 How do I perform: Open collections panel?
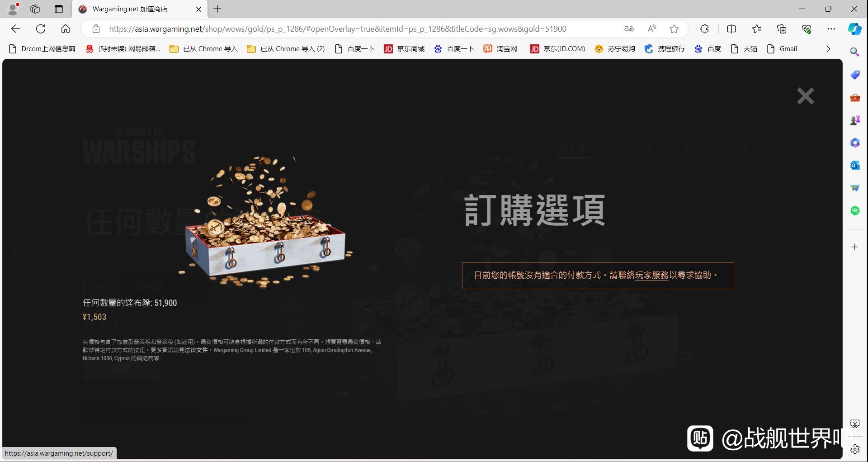[782, 29]
